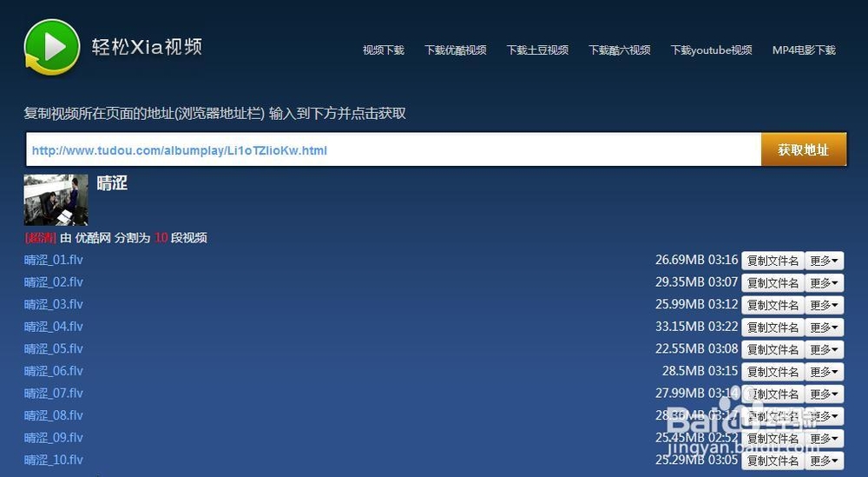Open the 晴涩 video thumbnail
Screen dimensions: 868x477
(x=56, y=200)
